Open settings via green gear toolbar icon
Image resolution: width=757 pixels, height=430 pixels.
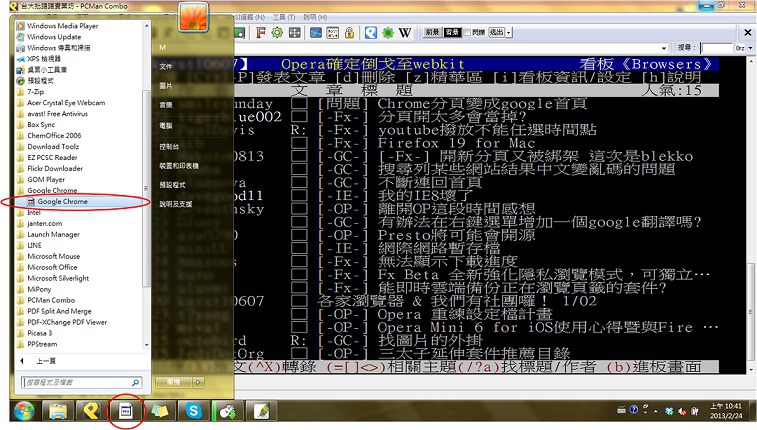click(x=277, y=33)
